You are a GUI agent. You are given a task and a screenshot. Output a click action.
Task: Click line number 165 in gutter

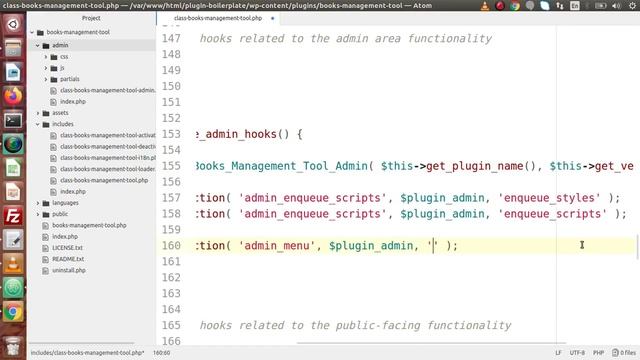point(171,325)
